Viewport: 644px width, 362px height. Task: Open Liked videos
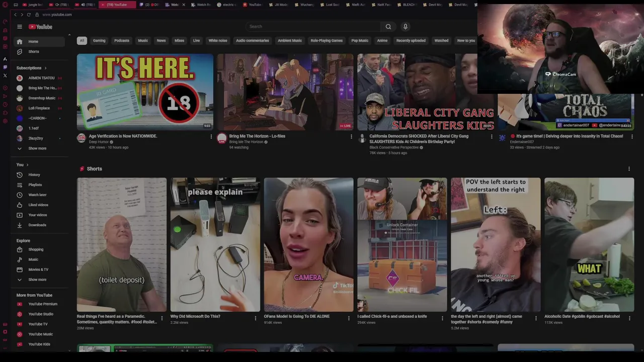coord(39,205)
